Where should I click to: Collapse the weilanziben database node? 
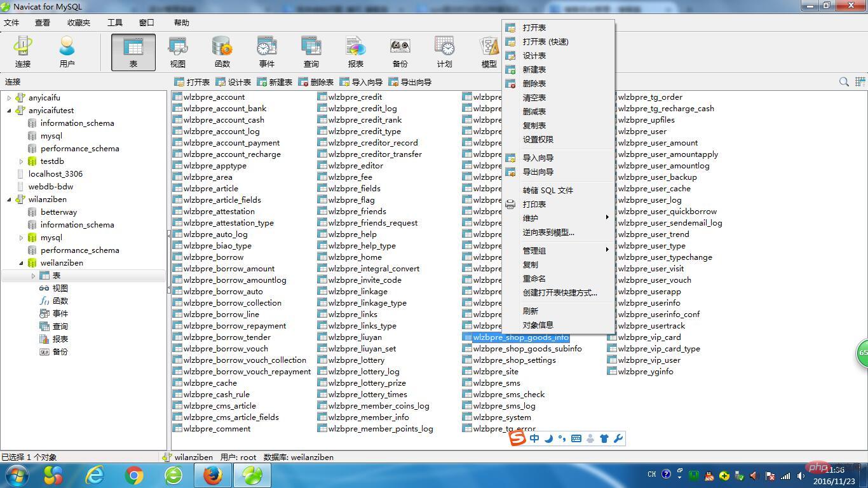(21, 263)
